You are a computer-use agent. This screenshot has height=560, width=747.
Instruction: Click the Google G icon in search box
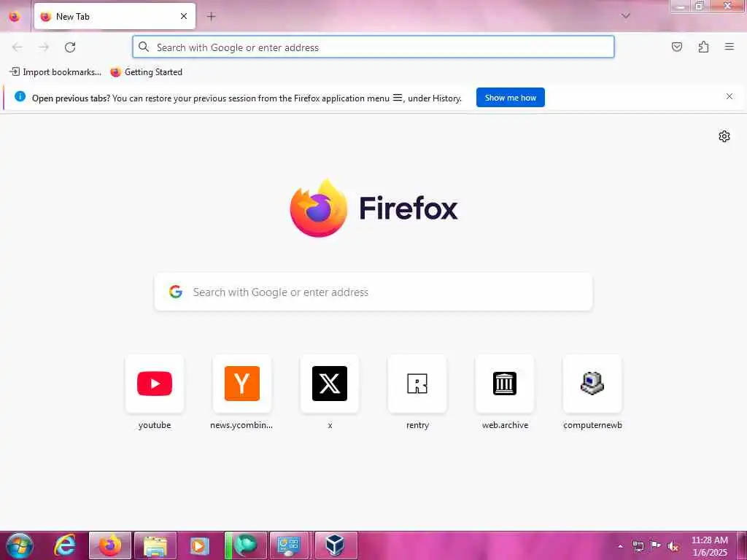(x=176, y=292)
